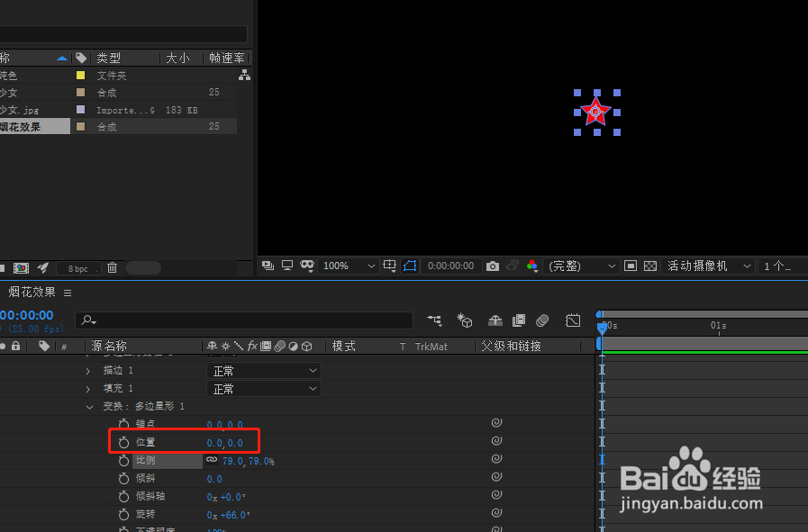Delete selected project item with trash icon

click(x=113, y=267)
